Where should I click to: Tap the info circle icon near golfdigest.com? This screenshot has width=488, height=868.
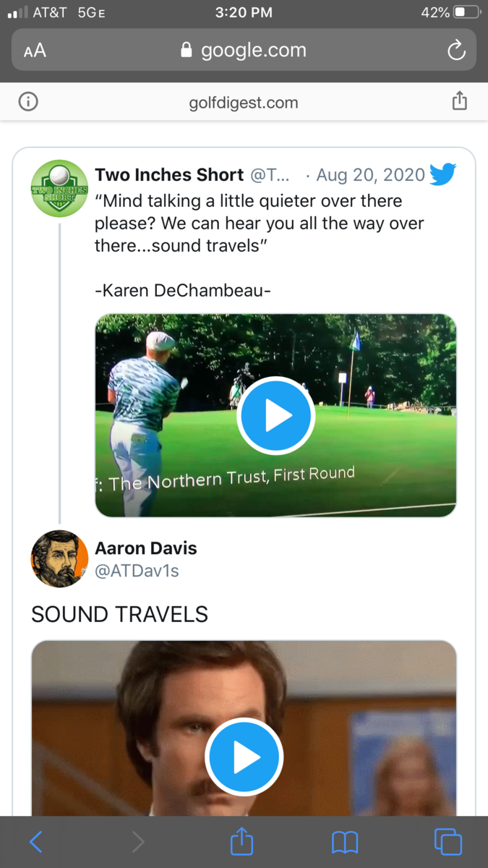(28, 102)
